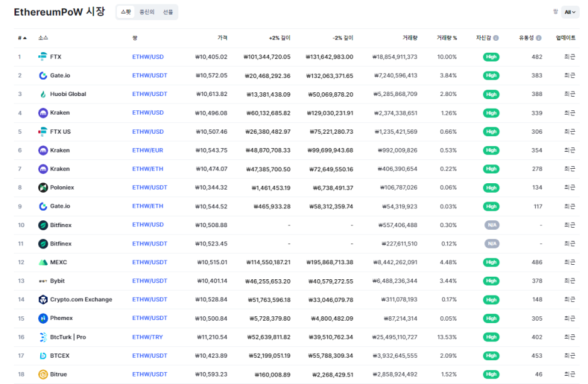Switch to the 스팟 tab
This screenshot has height=384, width=588.
pos(126,12)
